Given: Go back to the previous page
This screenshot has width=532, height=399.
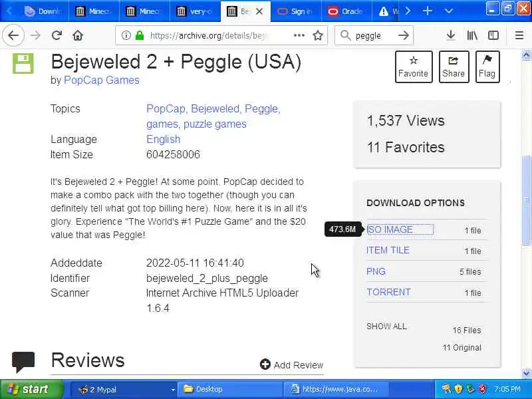Looking at the screenshot, I should [13, 35].
